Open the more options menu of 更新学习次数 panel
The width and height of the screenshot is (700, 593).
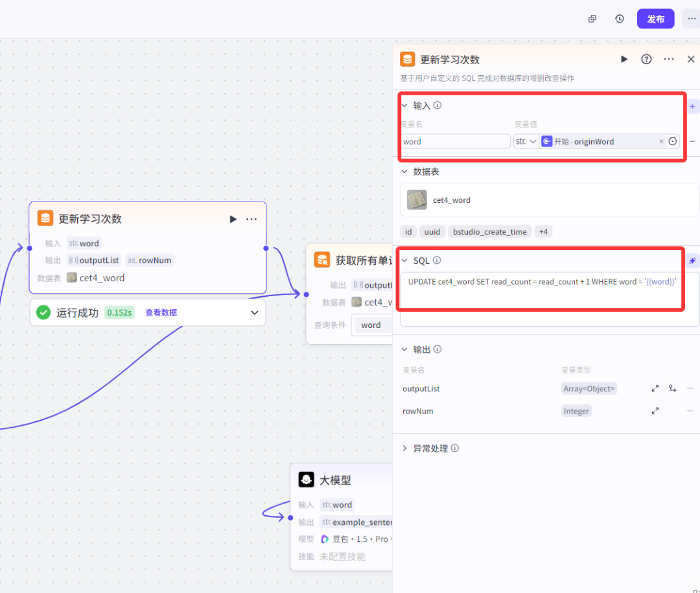[668, 59]
